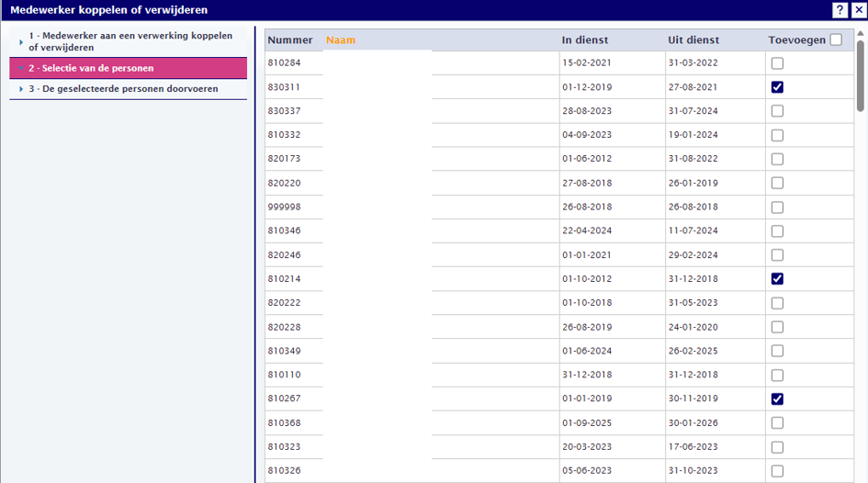Click Uit dienst date 31-05-2023
The width and height of the screenshot is (868, 483).
[x=693, y=303]
